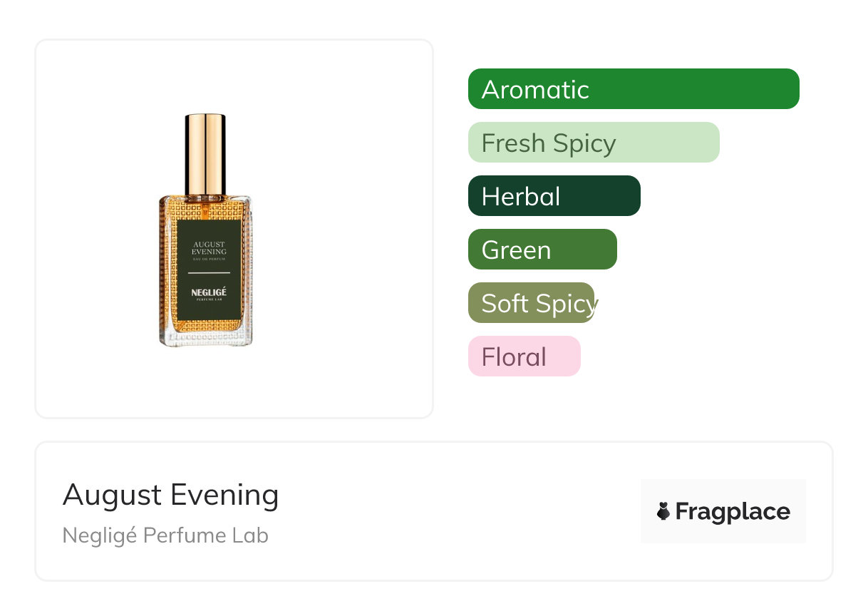Click NEGLIGÉ text on the bottle label
Screen dimensions: 868x616
[x=209, y=292]
